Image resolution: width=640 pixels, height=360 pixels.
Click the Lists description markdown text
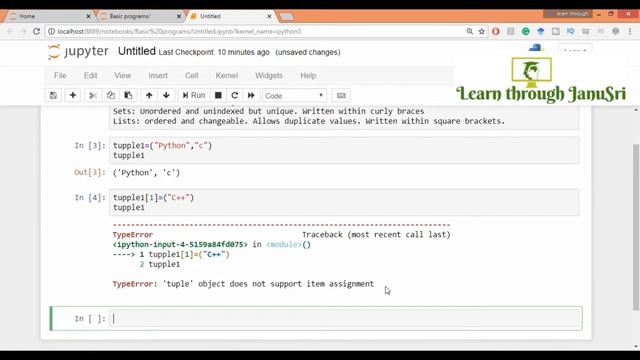point(309,121)
